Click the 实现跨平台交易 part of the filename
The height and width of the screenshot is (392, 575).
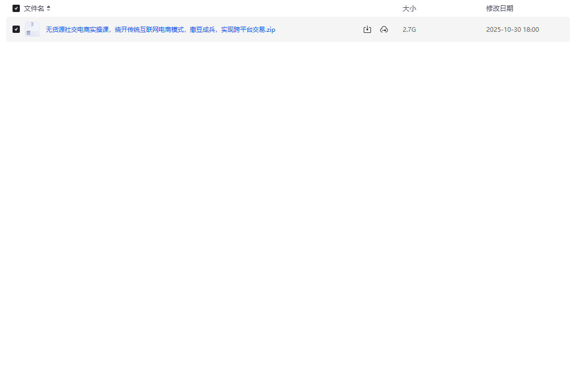click(x=242, y=30)
